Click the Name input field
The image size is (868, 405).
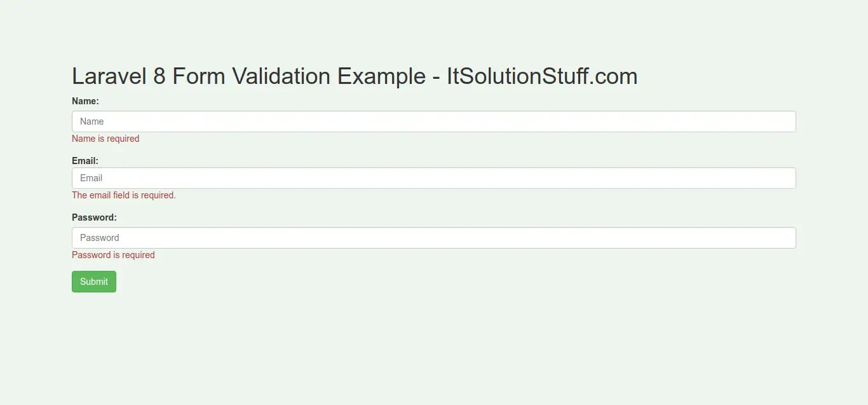(x=433, y=121)
